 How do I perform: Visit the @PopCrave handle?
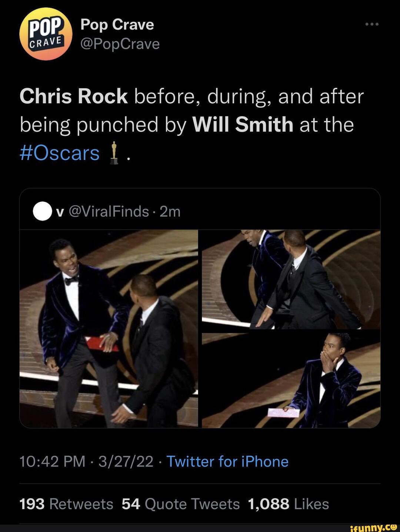tap(120, 44)
